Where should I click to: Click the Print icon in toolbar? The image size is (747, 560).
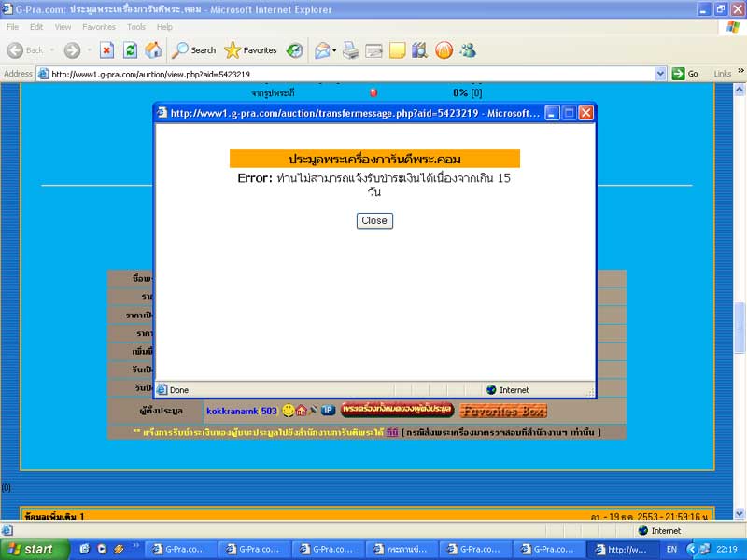351,50
